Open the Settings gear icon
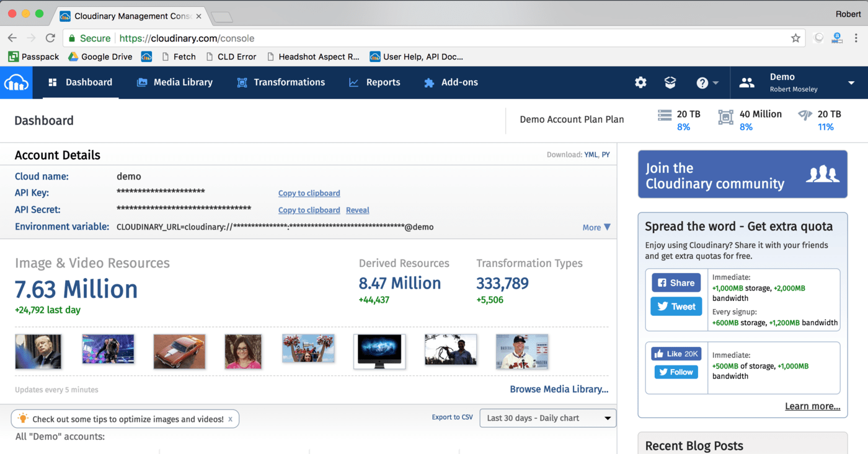The image size is (868, 454). 640,82
